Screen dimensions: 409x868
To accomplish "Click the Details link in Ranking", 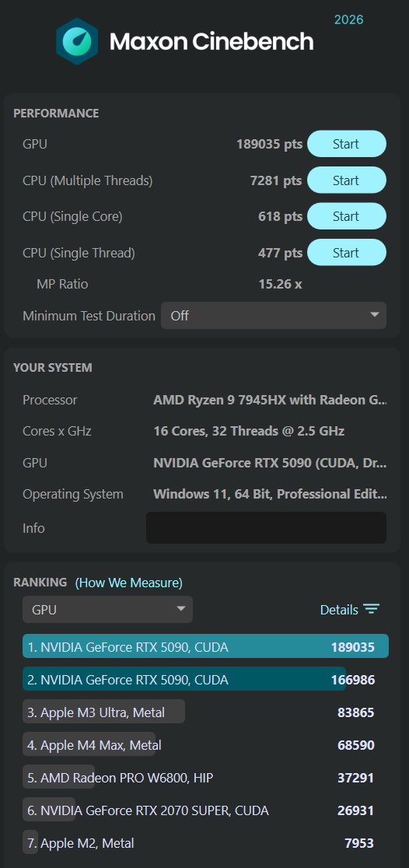I will [x=339, y=610].
